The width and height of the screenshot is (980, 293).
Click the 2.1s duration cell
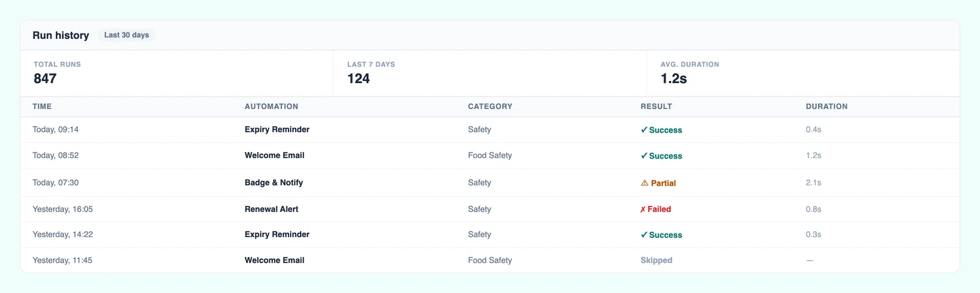point(813,183)
